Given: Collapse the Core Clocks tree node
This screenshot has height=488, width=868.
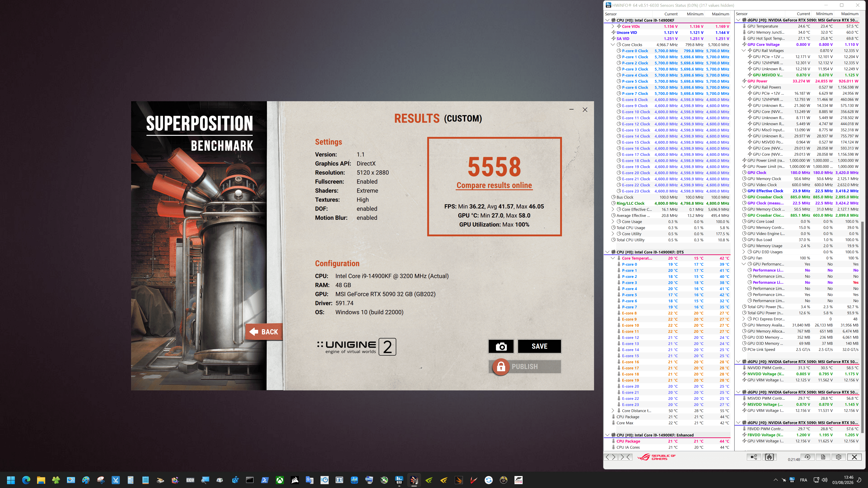Looking at the screenshot, I should [613, 45].
